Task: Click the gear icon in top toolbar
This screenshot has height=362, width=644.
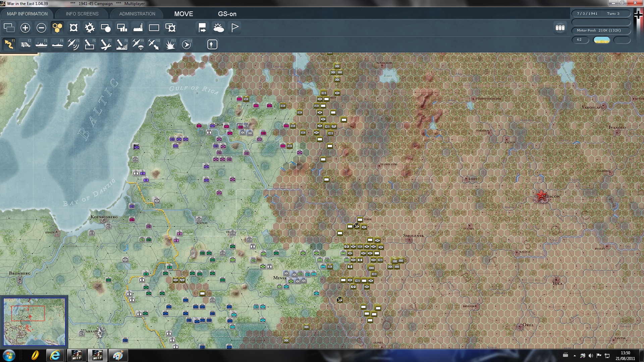Action: (x=90, y=28)
